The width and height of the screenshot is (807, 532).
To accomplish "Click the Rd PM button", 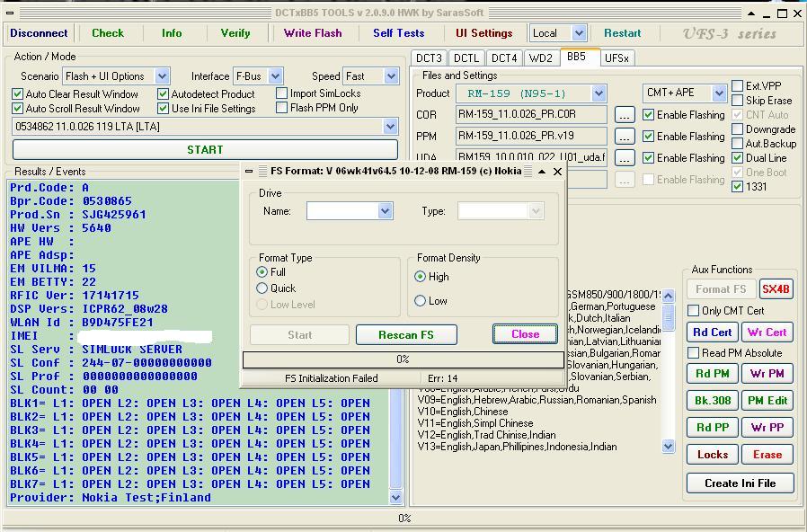I will [x=713, y=374].
